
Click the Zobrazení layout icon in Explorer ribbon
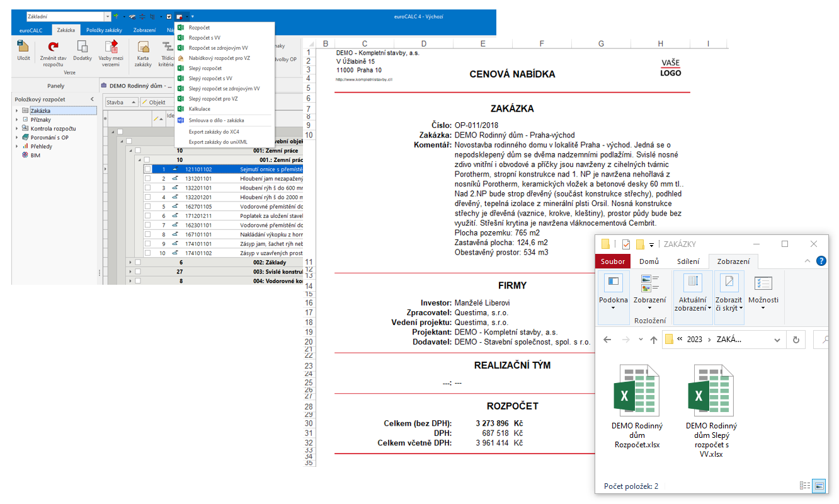pyautogui.click(x=649, y=283)
